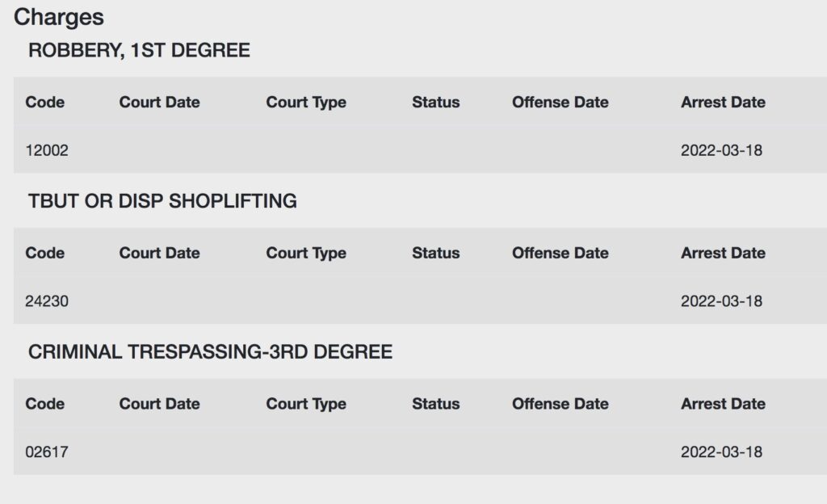The width and height of the screenshot is (827, 504).
Task: Click Court Date header in trespassing table
Action: tap(159, 404)
